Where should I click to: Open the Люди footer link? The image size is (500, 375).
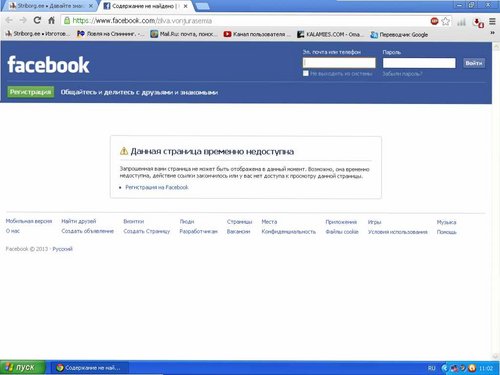pos(187,221)
